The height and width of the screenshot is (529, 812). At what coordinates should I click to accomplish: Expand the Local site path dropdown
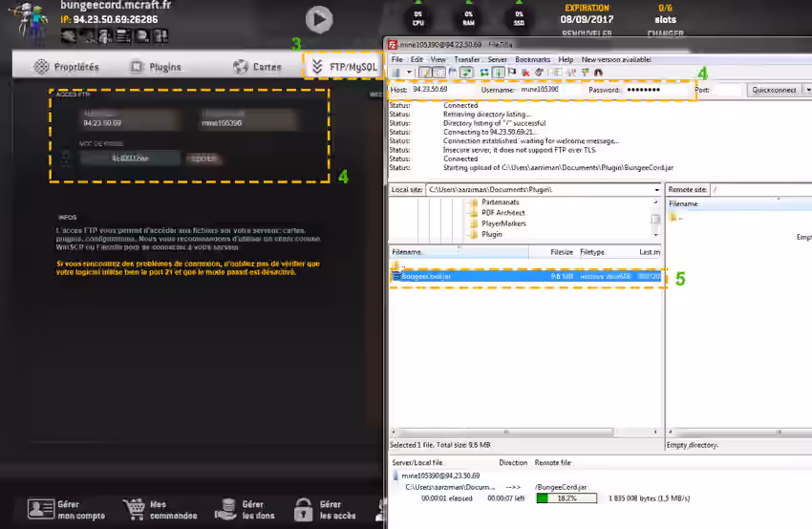656,190
